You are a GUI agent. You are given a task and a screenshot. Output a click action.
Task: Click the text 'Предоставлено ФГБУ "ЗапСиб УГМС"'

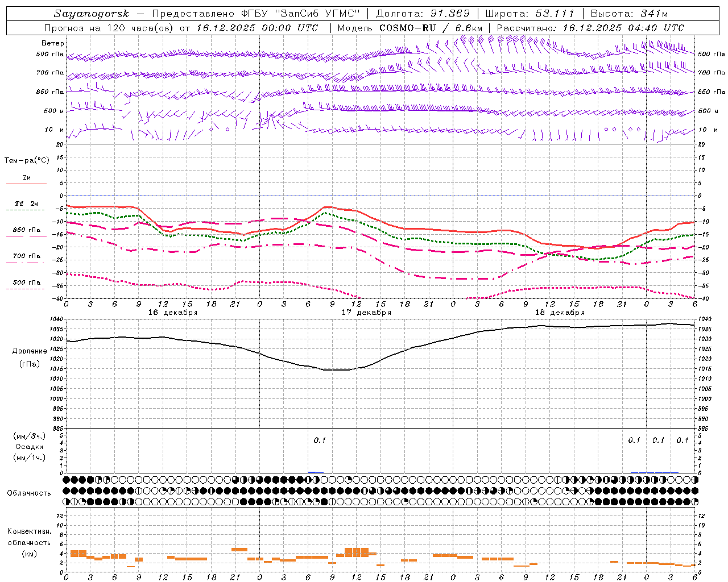click(257, 14)
